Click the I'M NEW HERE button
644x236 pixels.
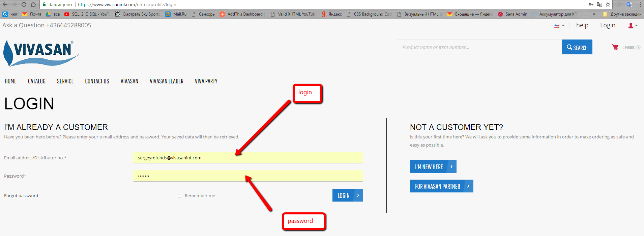point(433,166)
